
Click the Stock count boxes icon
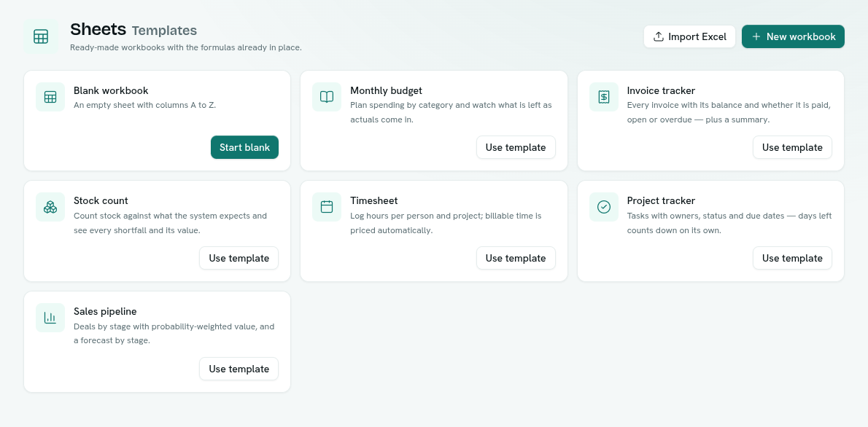[x=50, y=207]
